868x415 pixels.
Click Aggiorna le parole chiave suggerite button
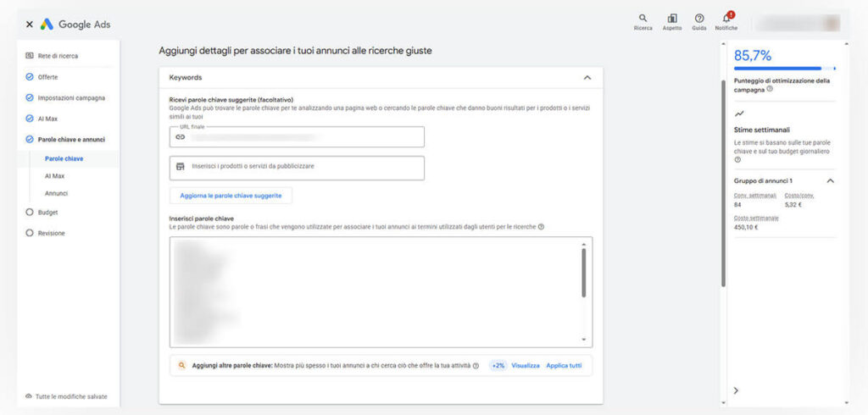coord(231,196)
